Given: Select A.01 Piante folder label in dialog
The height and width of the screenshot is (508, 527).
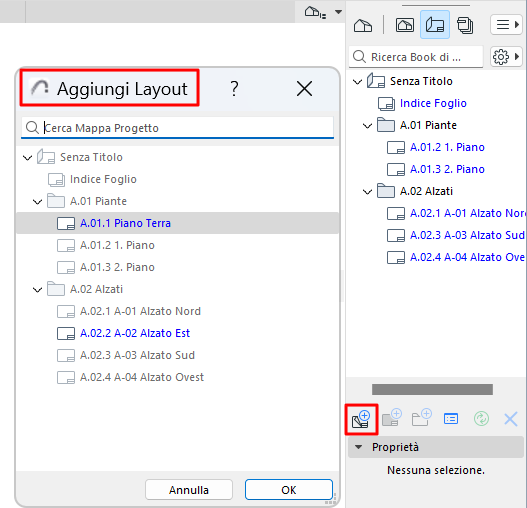Looking at the screenshot, I should tap(98, 201).
